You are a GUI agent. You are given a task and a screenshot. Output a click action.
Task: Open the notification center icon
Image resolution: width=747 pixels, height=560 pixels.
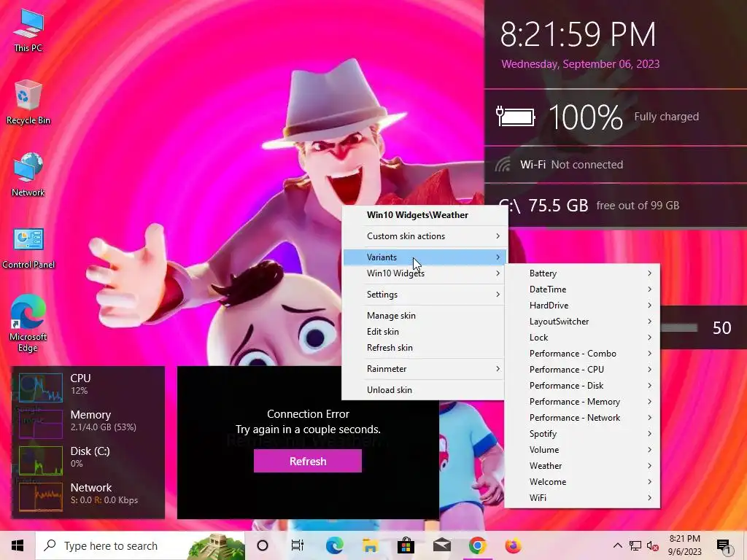pos(724,546)
